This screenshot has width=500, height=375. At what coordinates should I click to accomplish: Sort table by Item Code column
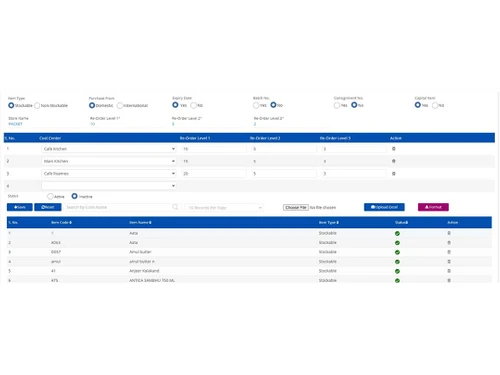(x=61, y=222)
